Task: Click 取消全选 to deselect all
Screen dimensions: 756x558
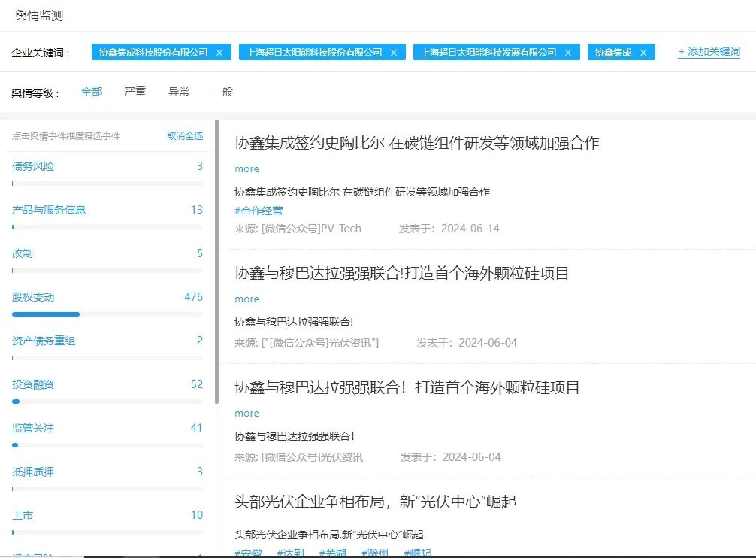Action: (185, 136)
